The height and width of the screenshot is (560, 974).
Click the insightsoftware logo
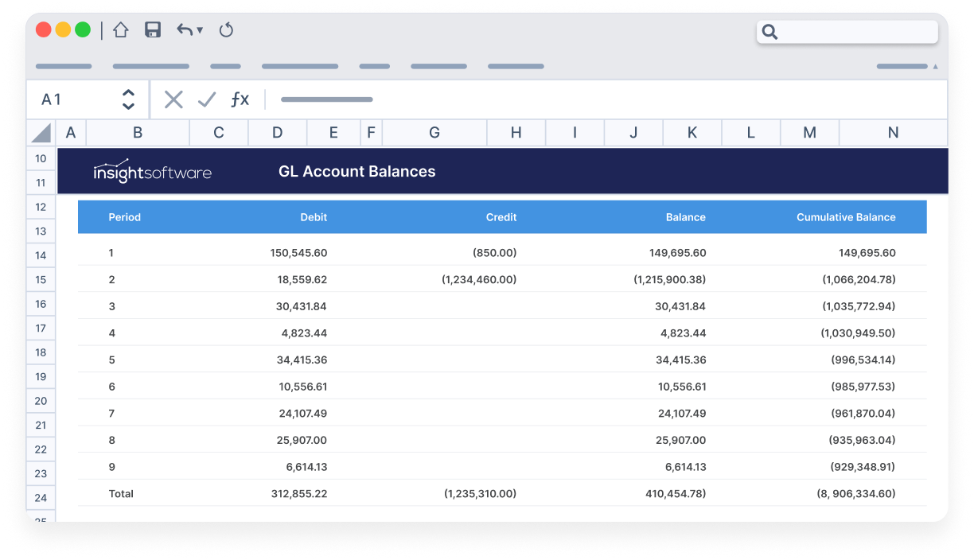(x=153, y=171)
